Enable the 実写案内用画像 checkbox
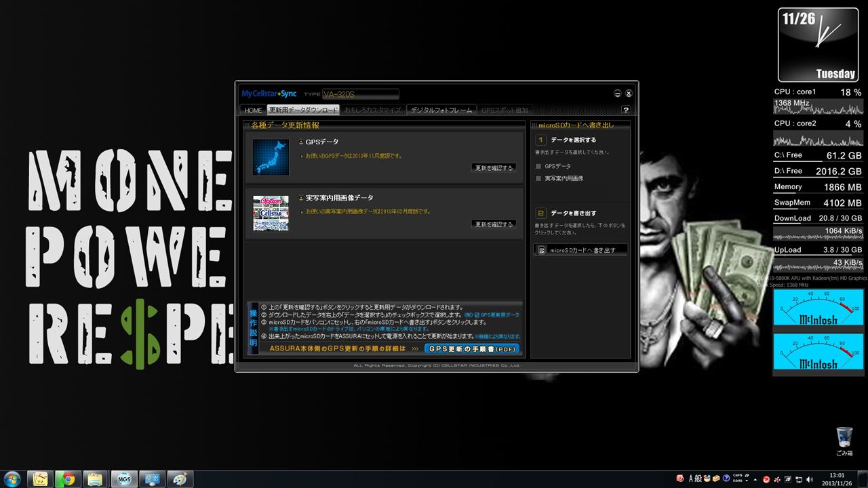Viewport: 868px width, 488px height. click(538, 178)
